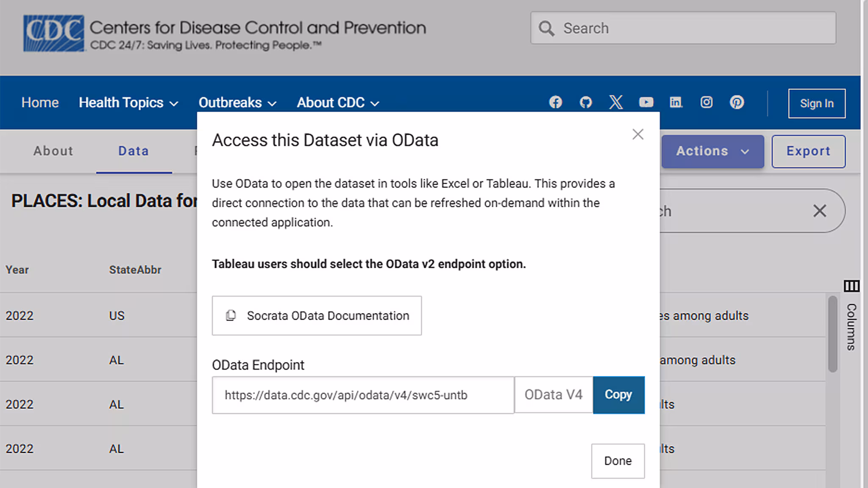Select the OData endpoint URL field
Screen dimensions: 868x488
(x=363, y=395)
